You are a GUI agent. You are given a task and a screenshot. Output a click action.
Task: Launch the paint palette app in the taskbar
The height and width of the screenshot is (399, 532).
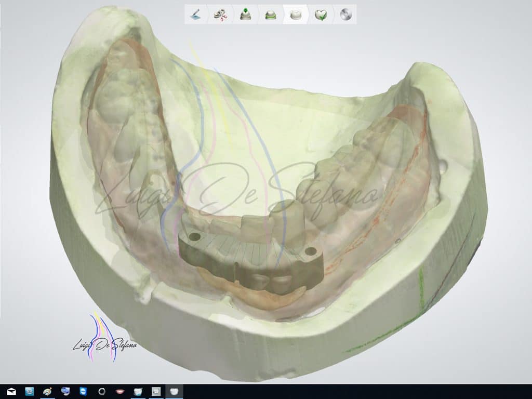pos(47,391)
